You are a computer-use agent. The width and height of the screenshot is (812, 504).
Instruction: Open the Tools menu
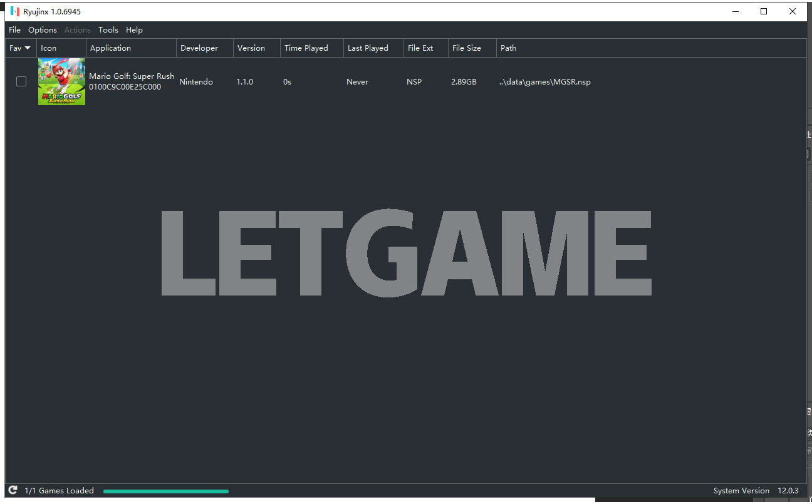click(108, 29)
